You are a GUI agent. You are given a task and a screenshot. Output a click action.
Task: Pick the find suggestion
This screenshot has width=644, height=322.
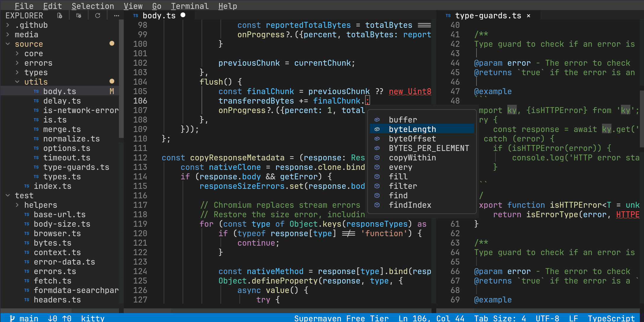pos(422,196)
